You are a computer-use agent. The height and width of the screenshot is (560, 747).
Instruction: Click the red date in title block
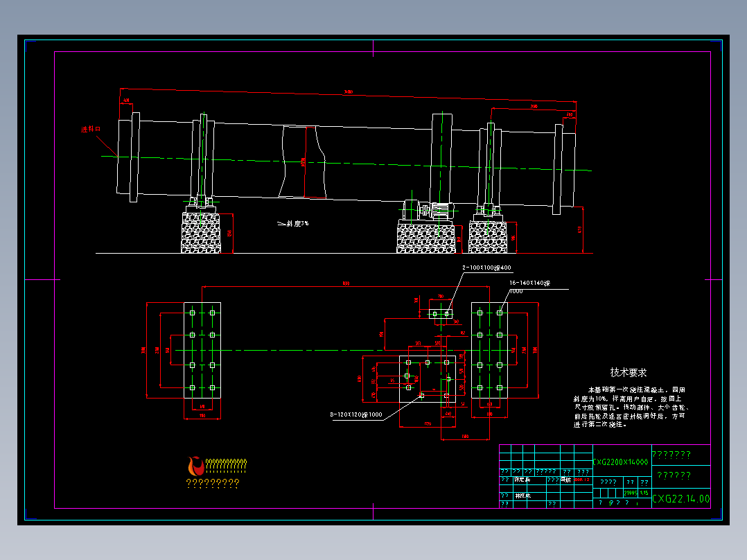tap(581, 480)
